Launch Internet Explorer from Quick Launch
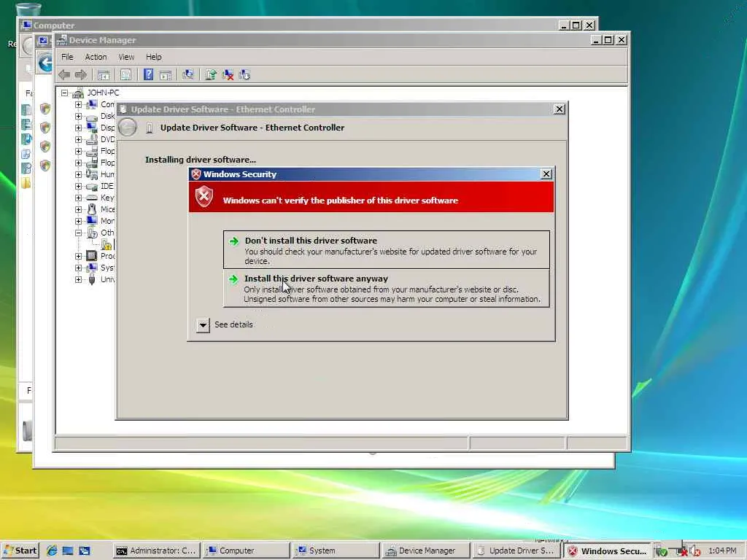Screen dimensions: 747x560 (x=52, y=551)
